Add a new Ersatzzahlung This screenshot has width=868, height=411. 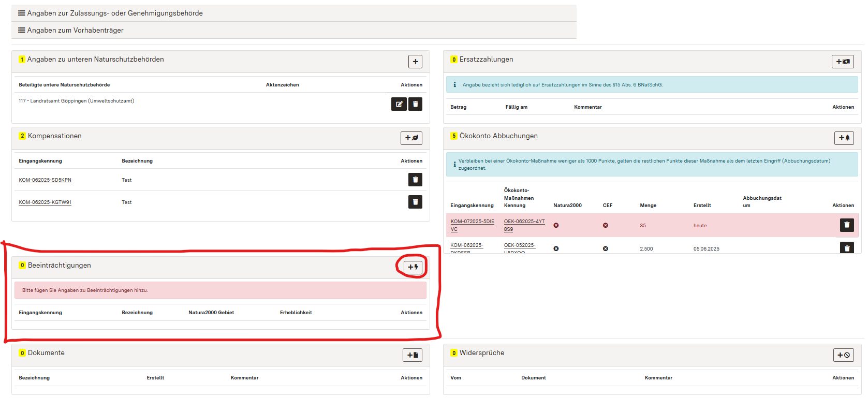(843, 62)
